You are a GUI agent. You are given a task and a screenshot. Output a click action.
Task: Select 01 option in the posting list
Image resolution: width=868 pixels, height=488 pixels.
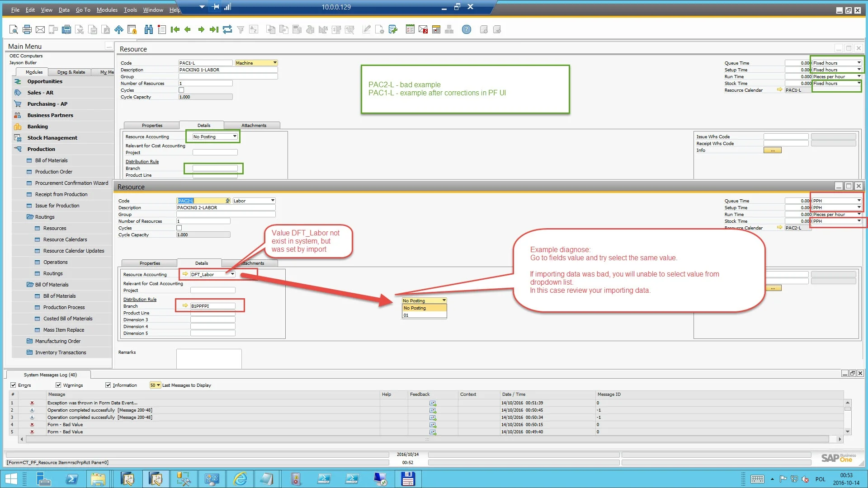424,315
